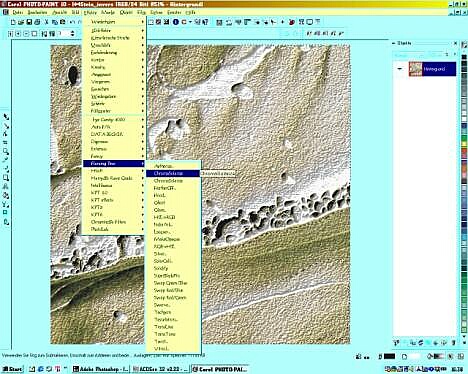
Task: Select the Fill bucket tool in toolbox
Action: 6,195
